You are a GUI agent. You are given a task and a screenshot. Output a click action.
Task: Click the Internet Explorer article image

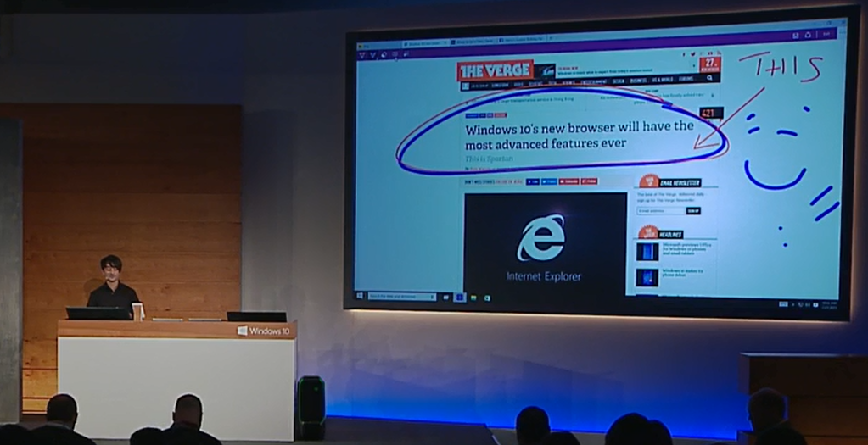[x=546, y=245]
